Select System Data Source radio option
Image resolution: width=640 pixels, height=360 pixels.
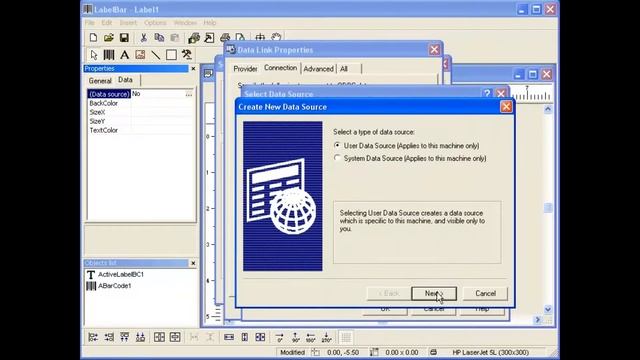pyautogui.click(x=337, y=158)
